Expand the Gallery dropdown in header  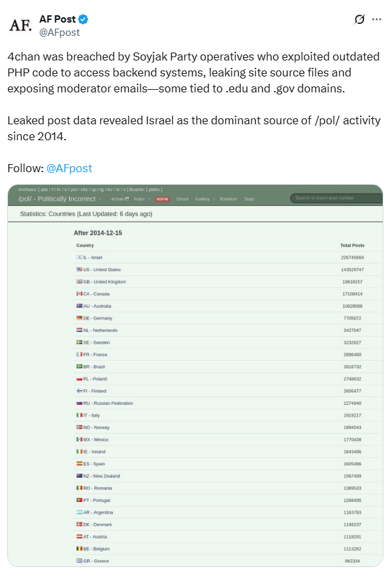point(205,199)
